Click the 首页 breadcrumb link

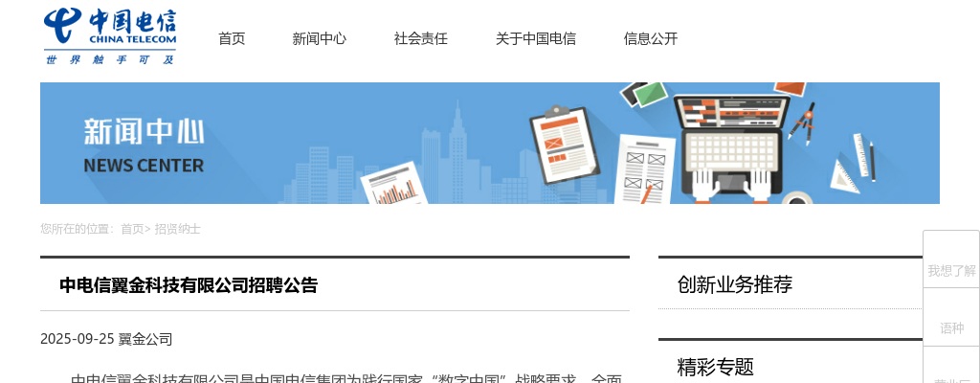(x=131, y=229)
